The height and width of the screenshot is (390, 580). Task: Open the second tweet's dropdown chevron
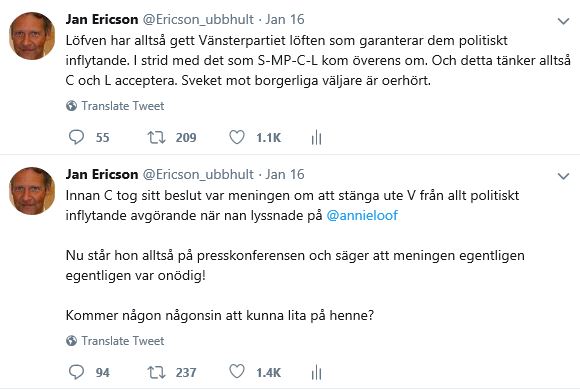pos(563,176)
